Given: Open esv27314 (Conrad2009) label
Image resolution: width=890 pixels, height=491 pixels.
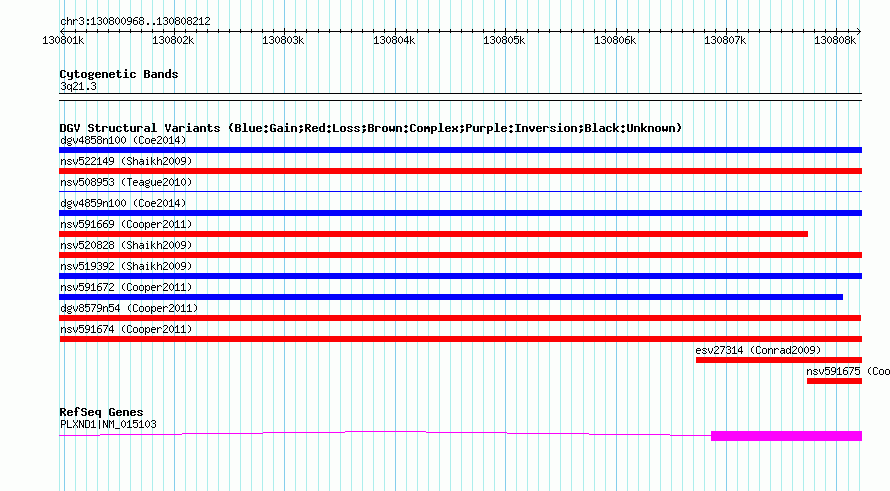Looking at the screenshot, I should tap(758, 350).
